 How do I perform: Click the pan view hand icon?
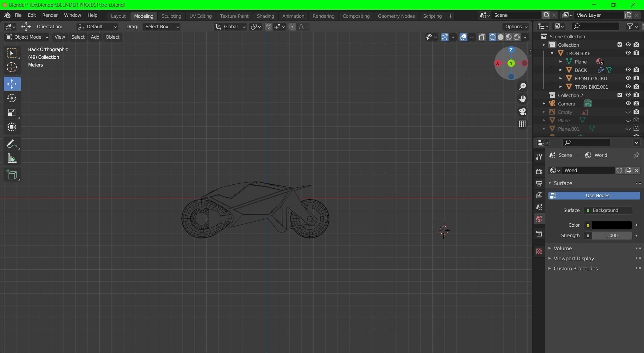pos(523,99)
